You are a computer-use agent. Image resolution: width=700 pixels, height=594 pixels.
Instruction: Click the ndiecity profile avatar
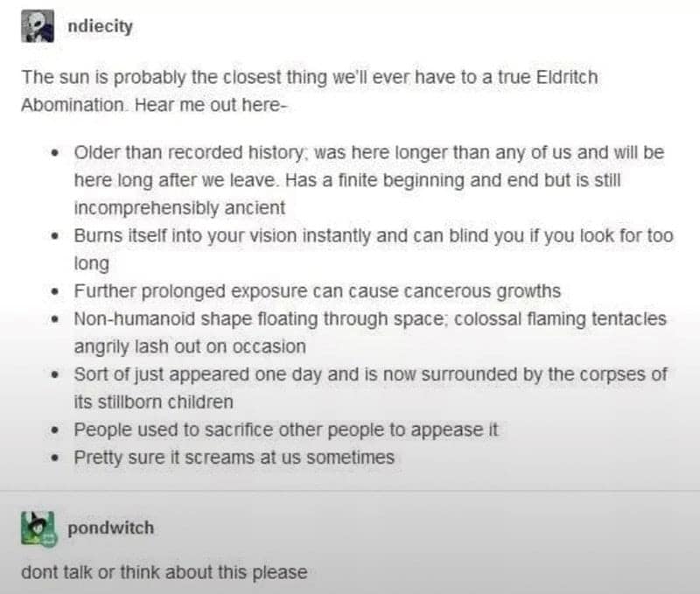coord(38,28)
